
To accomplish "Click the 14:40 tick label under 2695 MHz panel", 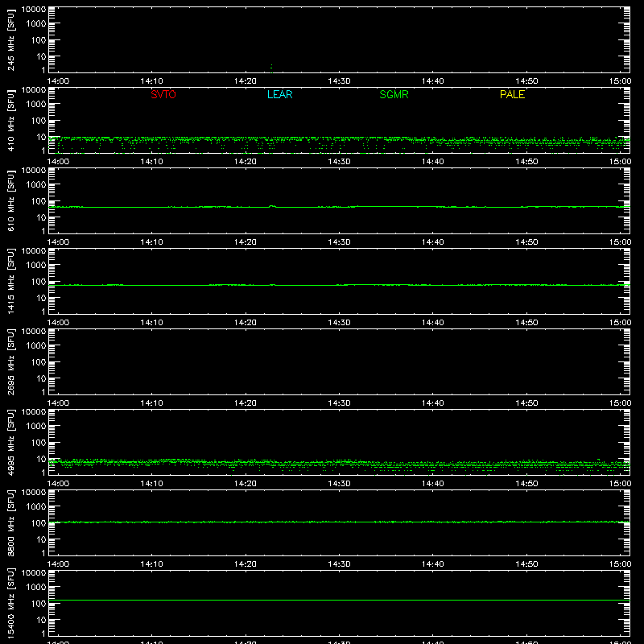I will [x=433, y=403].
